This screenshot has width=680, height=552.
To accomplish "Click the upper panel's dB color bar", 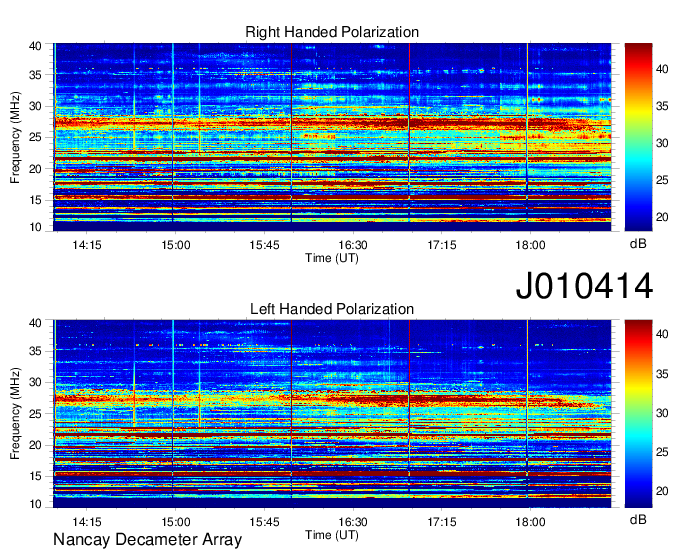I will click(638, 137).
